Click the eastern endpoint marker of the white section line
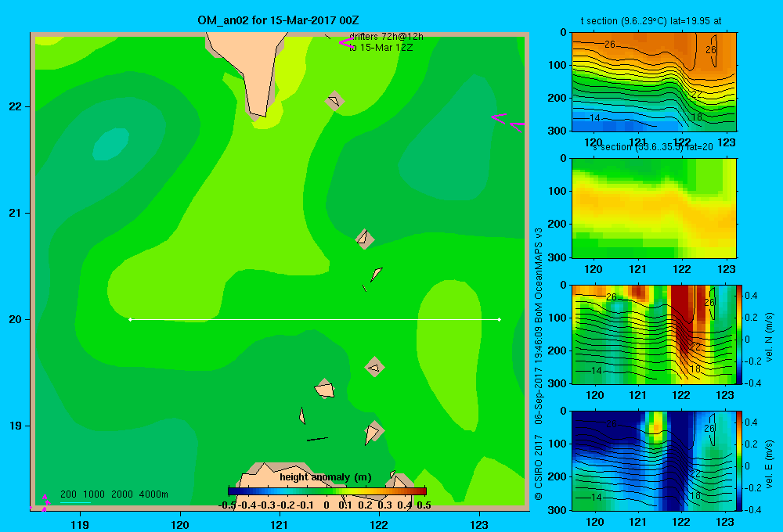The image size is (783, 532). coord(500,319)
